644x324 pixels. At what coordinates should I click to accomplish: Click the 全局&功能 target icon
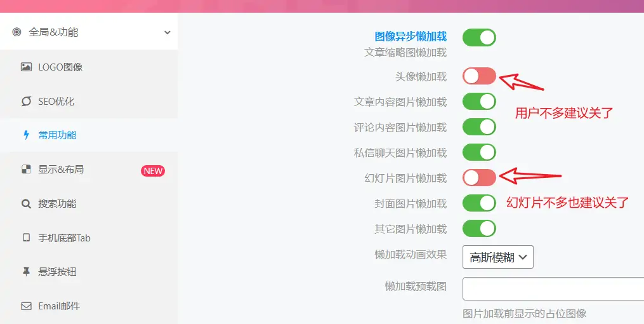pyautogui.click(x=16, y=32)
